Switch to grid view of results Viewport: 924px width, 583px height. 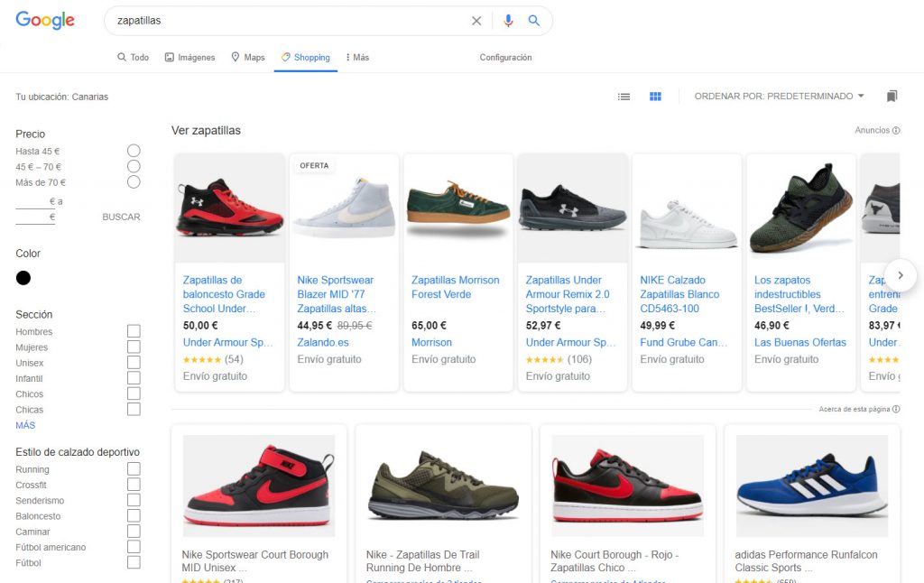pyautogui.click(x=654, y=96)
